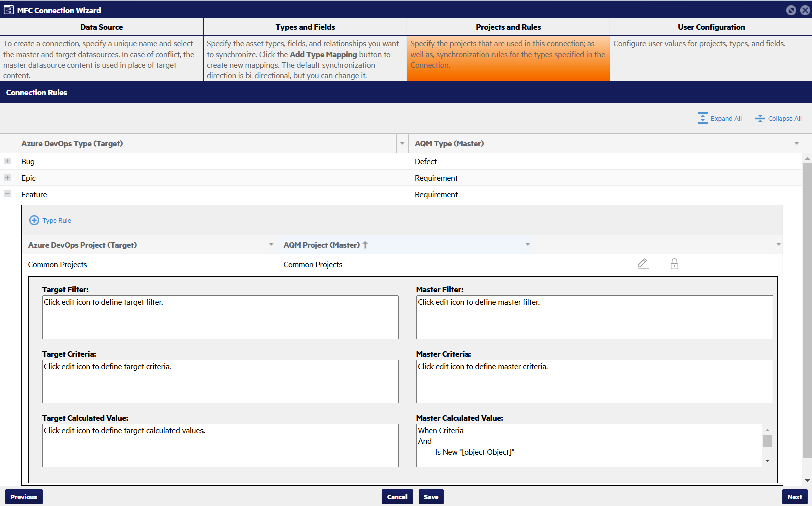Image resolution: width=812 pixels, height=506 pixels.
Task: Click the Next button
Action: click(x=795, y=497)
